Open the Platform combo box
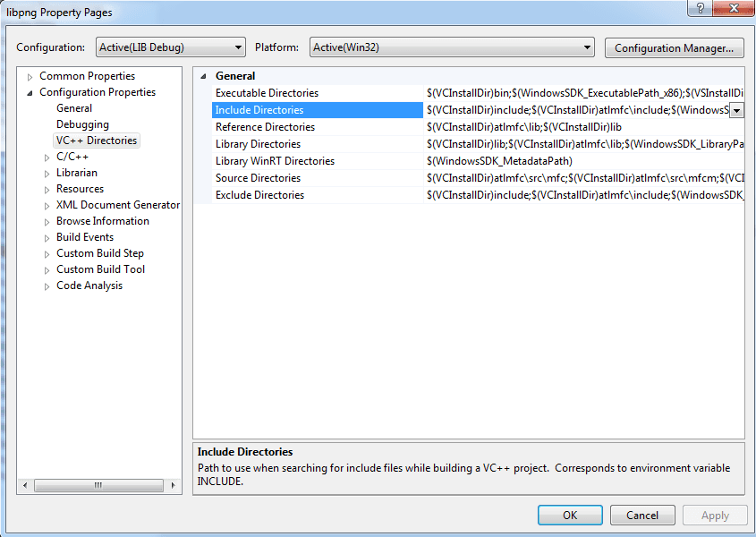This screenshot has height=537, width=756. point(452,47)
